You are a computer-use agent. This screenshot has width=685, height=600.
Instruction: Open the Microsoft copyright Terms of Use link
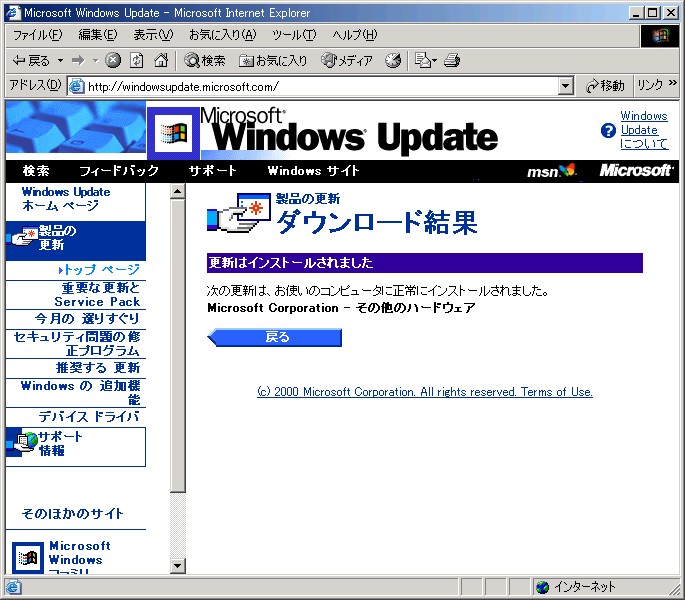[x=425, y=392]
